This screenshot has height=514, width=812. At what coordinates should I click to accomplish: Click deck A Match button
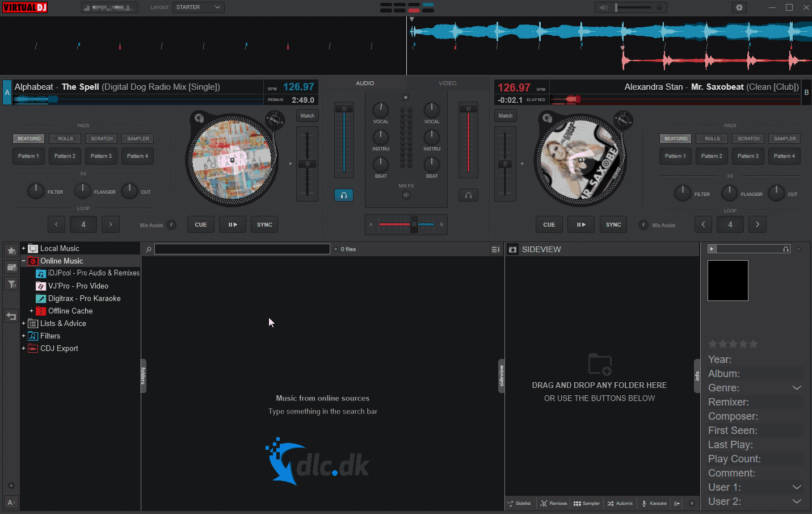click(x=308, y=116)
